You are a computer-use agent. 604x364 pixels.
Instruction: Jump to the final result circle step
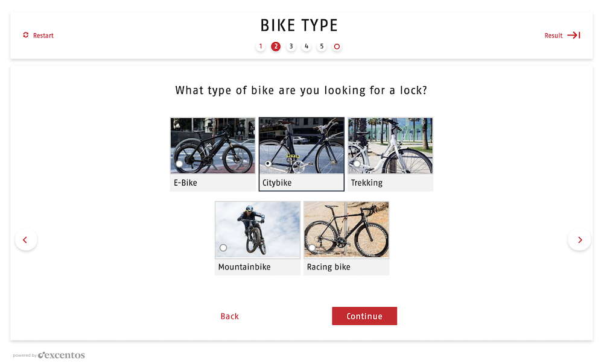coord(337,46)
